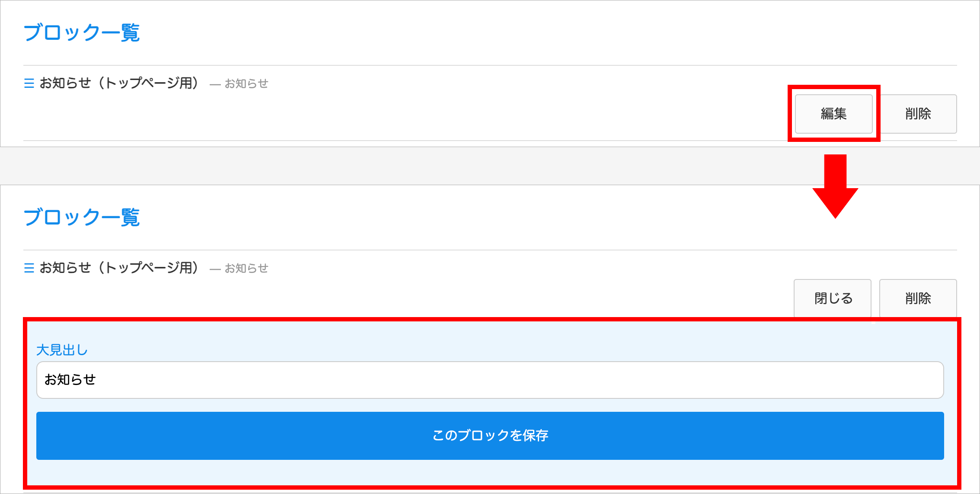Collapse the block with the 閉じる button
The height and width of the screenshot is (494, 980).
[x=833, y=298]
